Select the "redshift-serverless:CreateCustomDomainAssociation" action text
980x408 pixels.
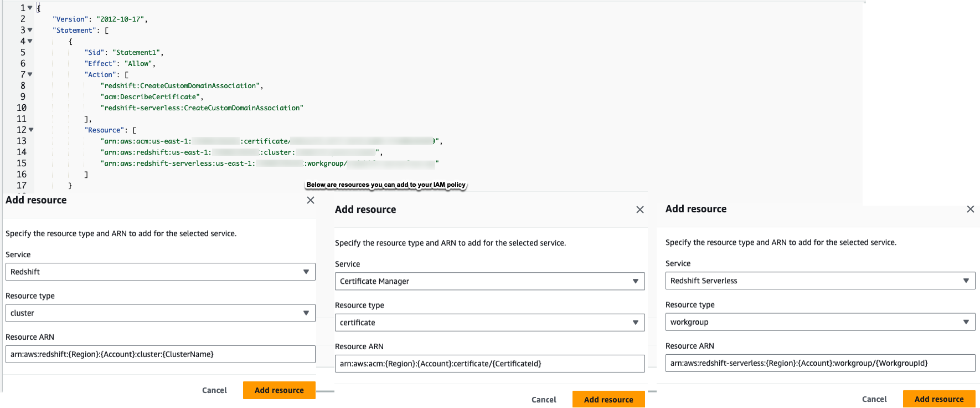[202, 108]
